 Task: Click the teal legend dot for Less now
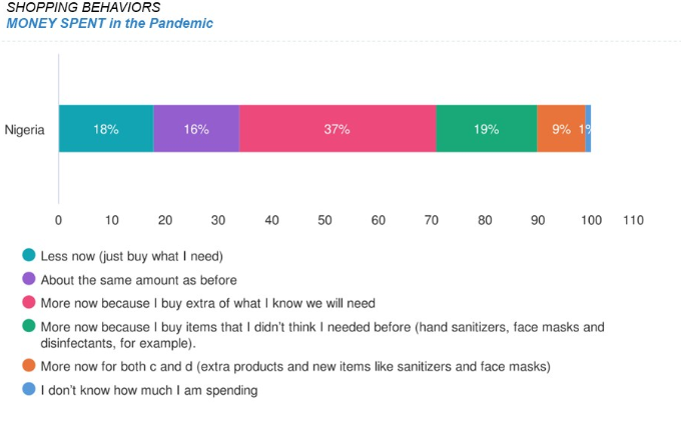point(29,255)
